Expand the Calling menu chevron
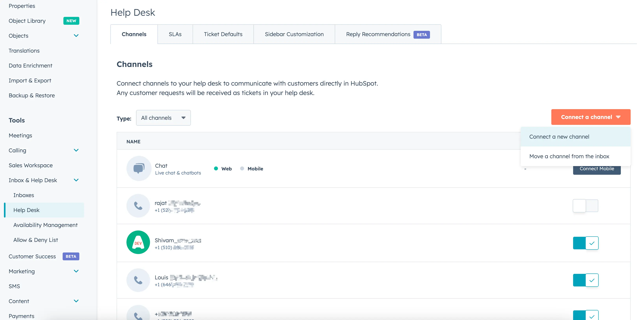 click(76, 150)
